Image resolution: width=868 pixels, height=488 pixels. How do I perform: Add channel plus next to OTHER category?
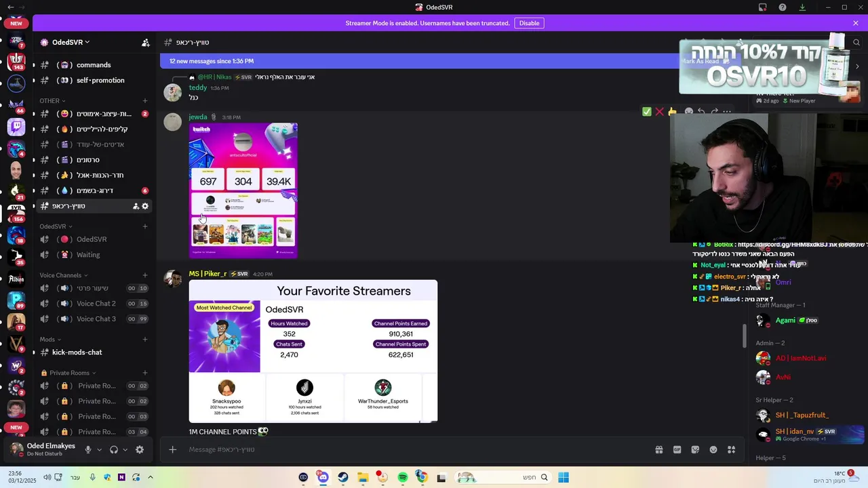coord(144,101)
